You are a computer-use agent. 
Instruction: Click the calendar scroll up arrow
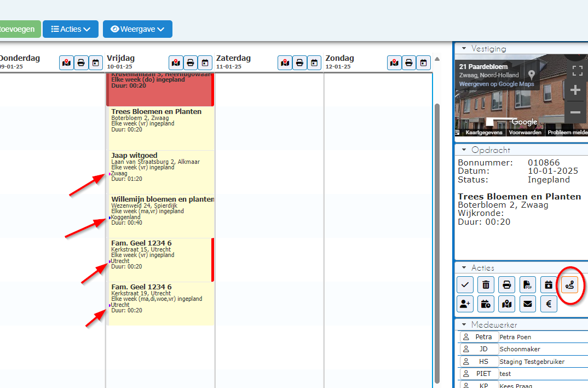437,59
